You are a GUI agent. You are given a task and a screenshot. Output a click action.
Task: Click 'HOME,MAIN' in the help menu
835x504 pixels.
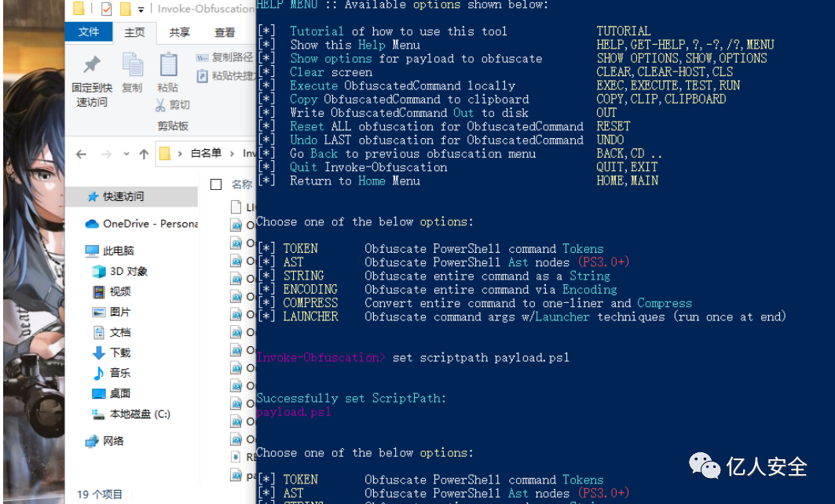pos(628,181)
